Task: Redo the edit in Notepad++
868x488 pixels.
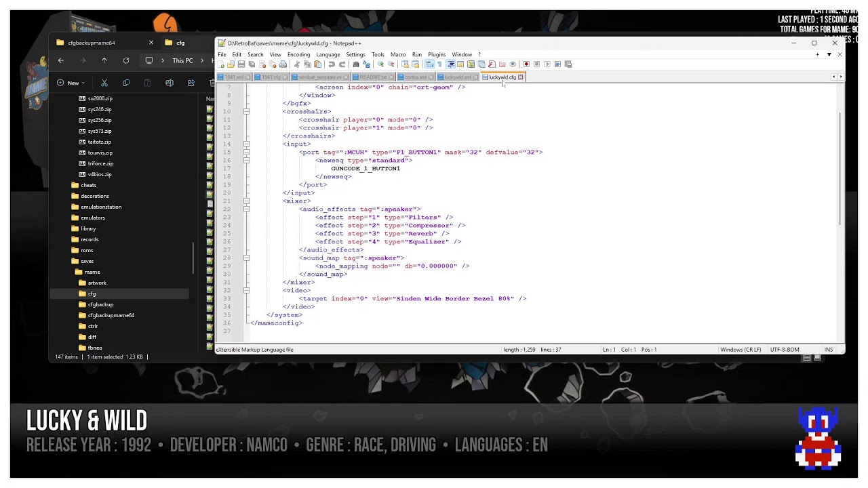Action: (x=342, y=64)
